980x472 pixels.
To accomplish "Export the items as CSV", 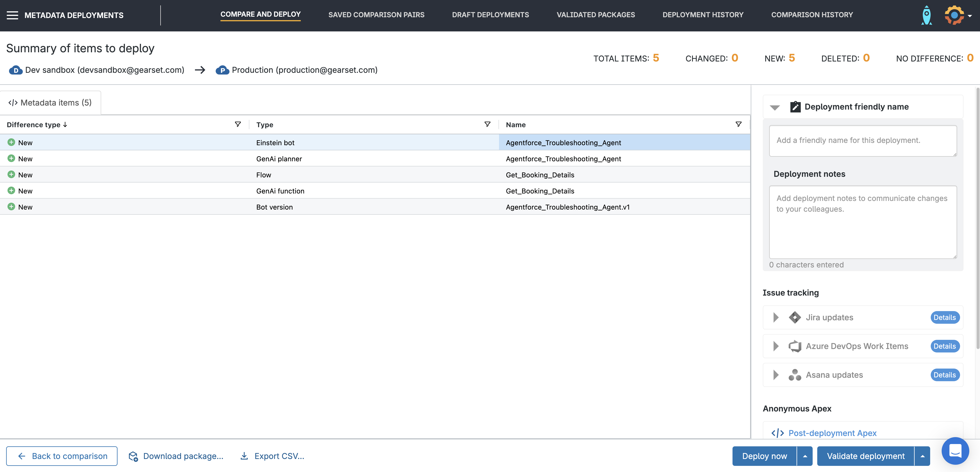I will [x=272, y=456].
